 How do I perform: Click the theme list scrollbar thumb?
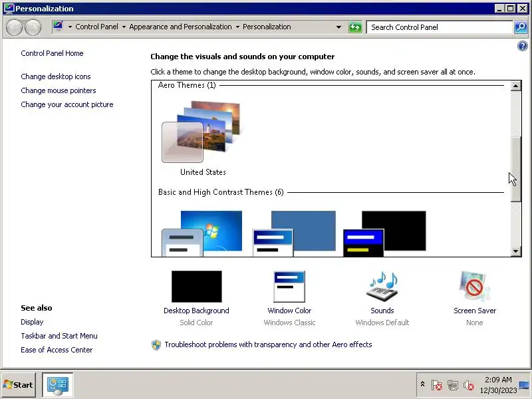516,169
